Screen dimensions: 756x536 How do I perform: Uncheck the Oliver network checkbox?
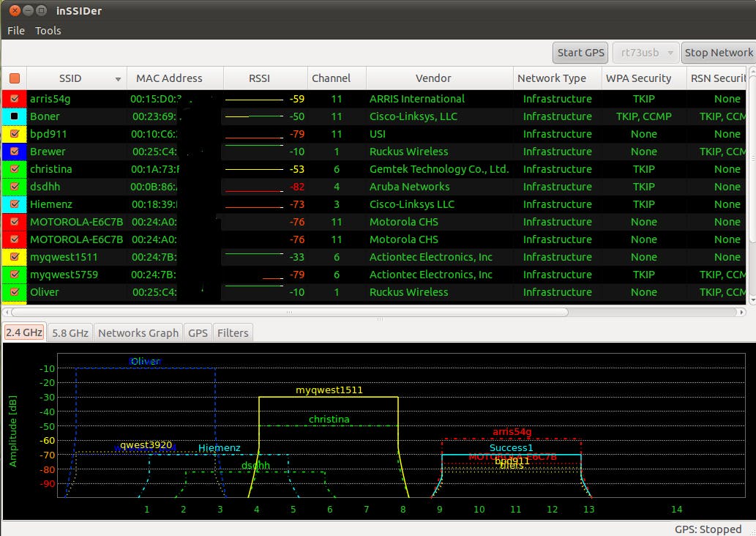pos(15,292)
